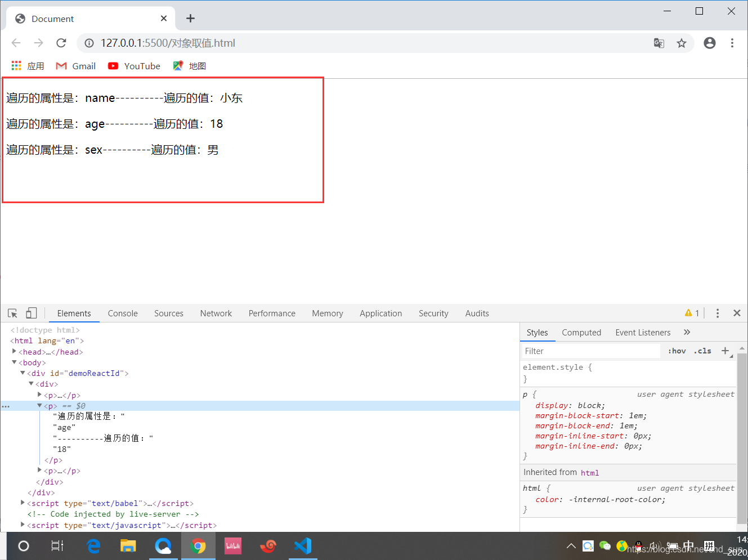
Task: Reload the page with refresh icon
Action: click(x=61, y=43)
